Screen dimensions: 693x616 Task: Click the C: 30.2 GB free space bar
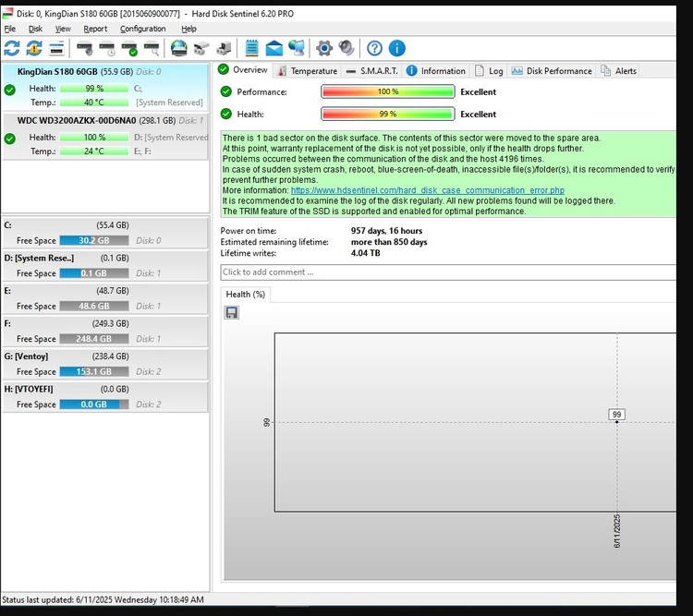[x=94, y=240]
